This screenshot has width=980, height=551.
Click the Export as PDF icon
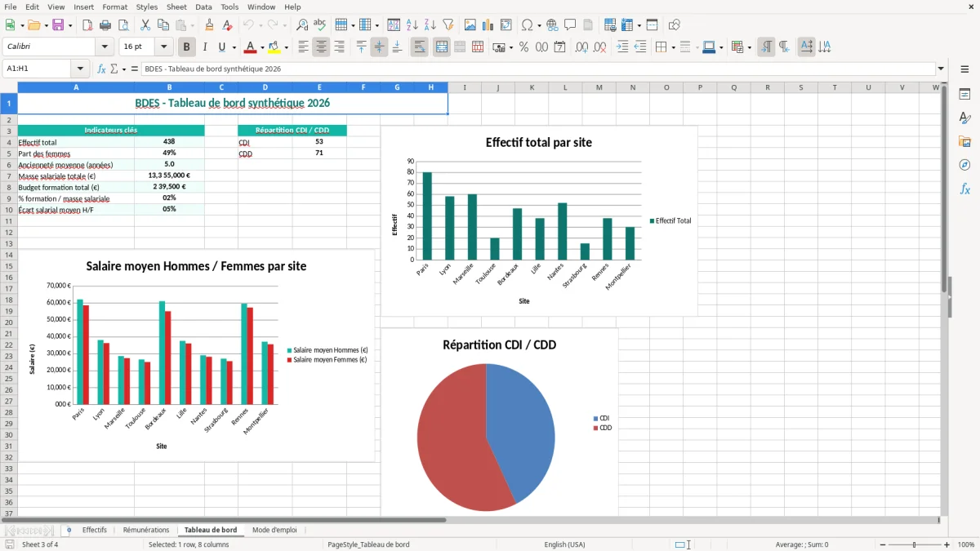(87, 25)
